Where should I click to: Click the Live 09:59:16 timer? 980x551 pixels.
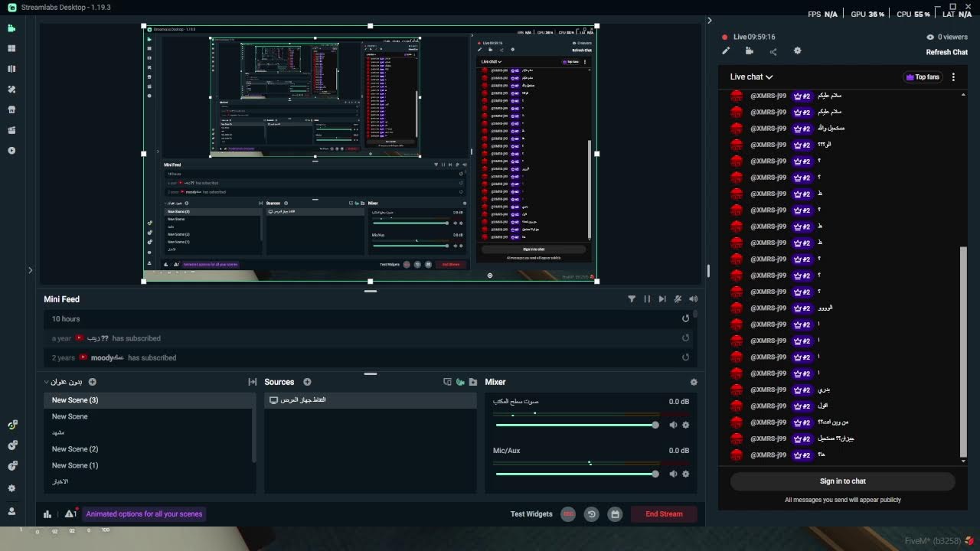pos(749,37)
